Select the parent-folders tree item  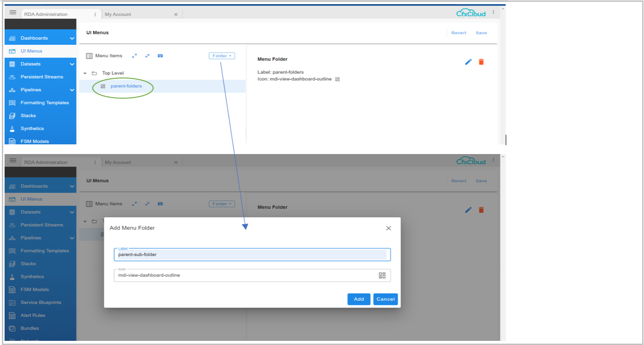click(126, 86)
